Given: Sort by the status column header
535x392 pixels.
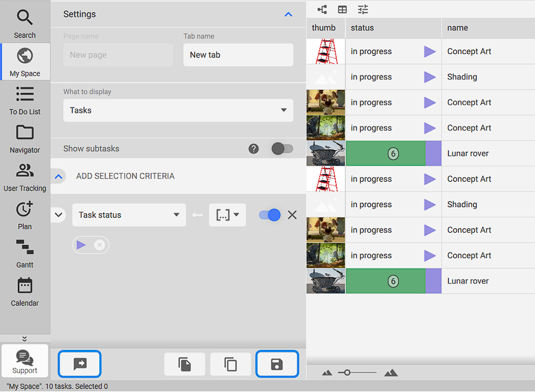Looking at the screenshot, I should pyautogui.click(x=393, y=28).
